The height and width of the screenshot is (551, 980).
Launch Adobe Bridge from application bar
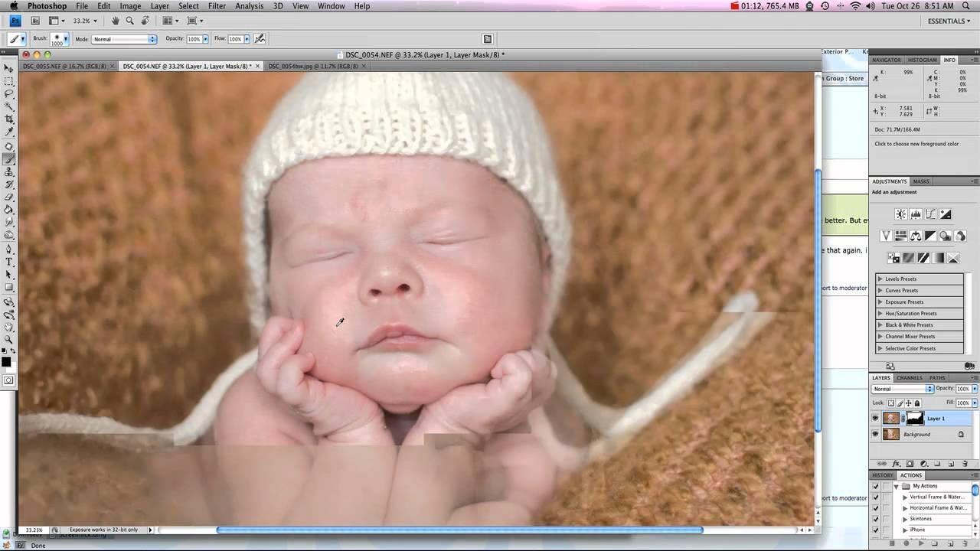click(36, 21)
